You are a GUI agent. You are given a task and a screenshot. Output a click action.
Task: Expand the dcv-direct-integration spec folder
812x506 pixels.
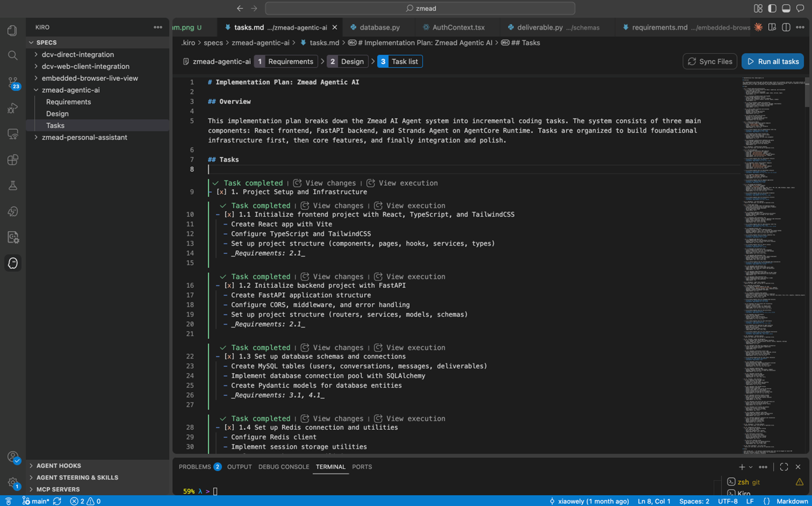pyautogui.click(x=77, y=54)
